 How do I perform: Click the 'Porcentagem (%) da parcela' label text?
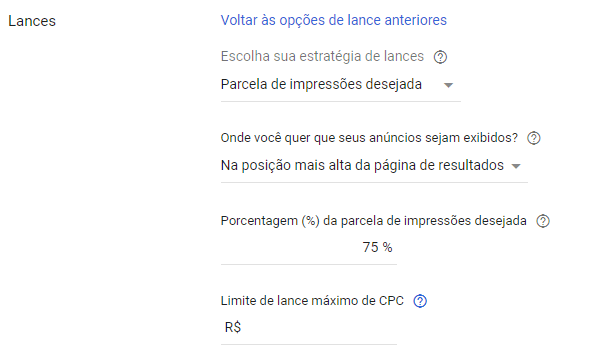373,221
